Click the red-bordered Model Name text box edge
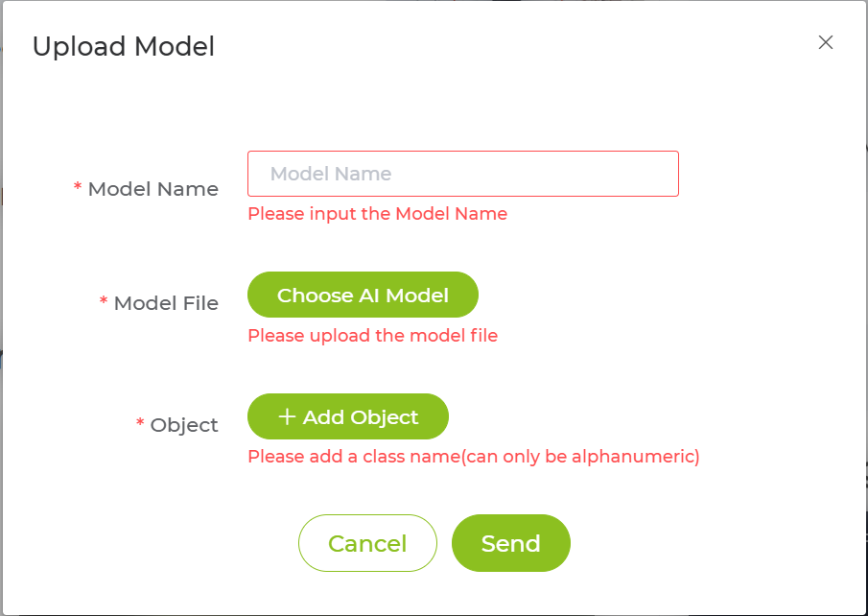 (678, 174)
